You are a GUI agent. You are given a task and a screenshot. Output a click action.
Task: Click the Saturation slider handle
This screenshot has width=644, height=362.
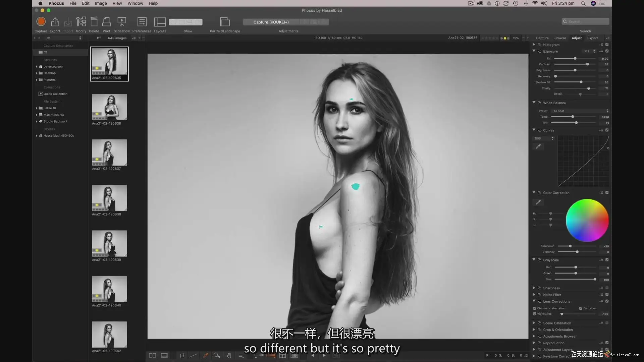click(x=570, y=246)
